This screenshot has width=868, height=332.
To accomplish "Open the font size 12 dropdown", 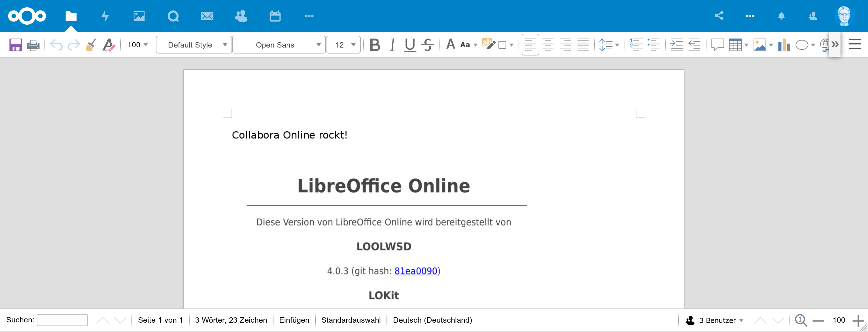I will click(x=343, y=44).
